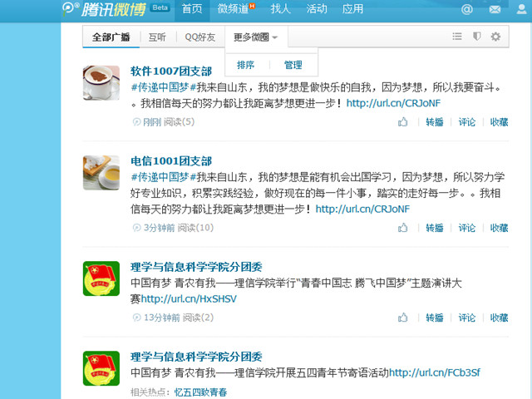Like the 软件1007团支部 post with thumbs-up
Viewport: 532px width, 399px height.
(402, 122)
